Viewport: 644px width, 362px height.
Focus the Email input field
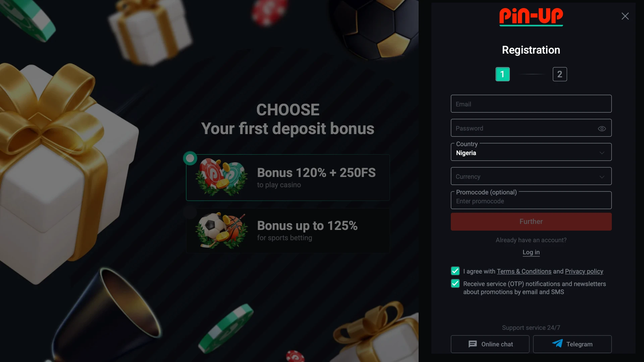click(x=531, y=104)
